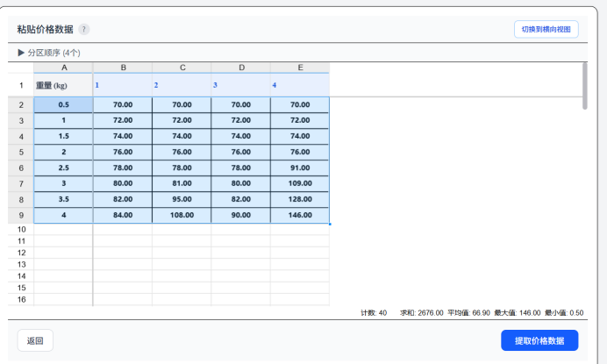Select cell C9 with value 108.00

[x=182, y=215]
